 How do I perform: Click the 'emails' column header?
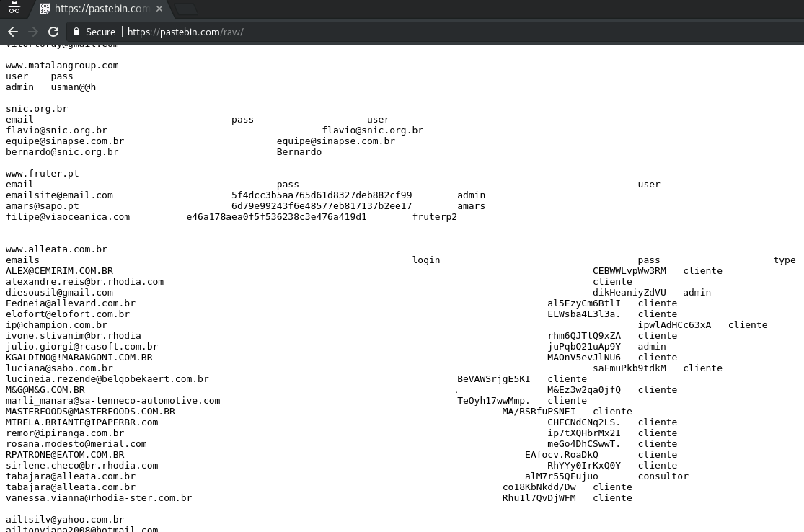point(22,260)
